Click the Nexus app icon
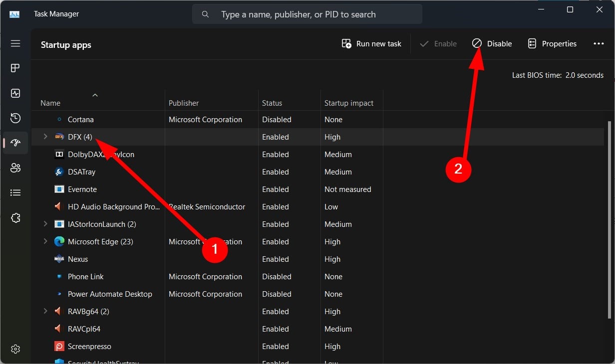The image size is (615, 364). click(x=59, y=259)
